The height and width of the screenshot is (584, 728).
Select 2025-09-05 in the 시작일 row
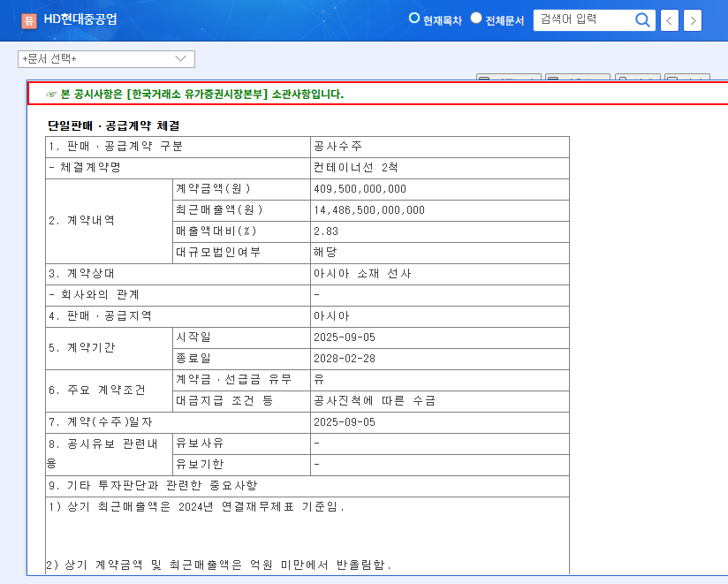coord(345,338)
